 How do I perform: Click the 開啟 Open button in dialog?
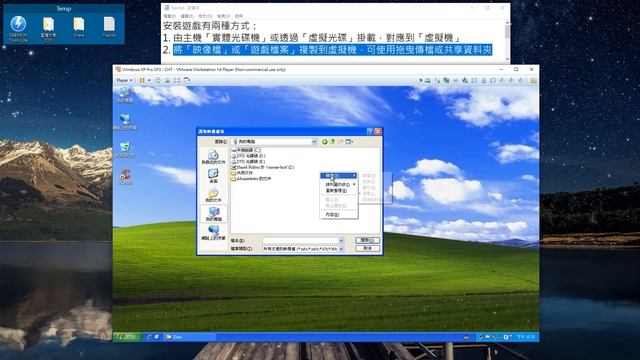367,240
